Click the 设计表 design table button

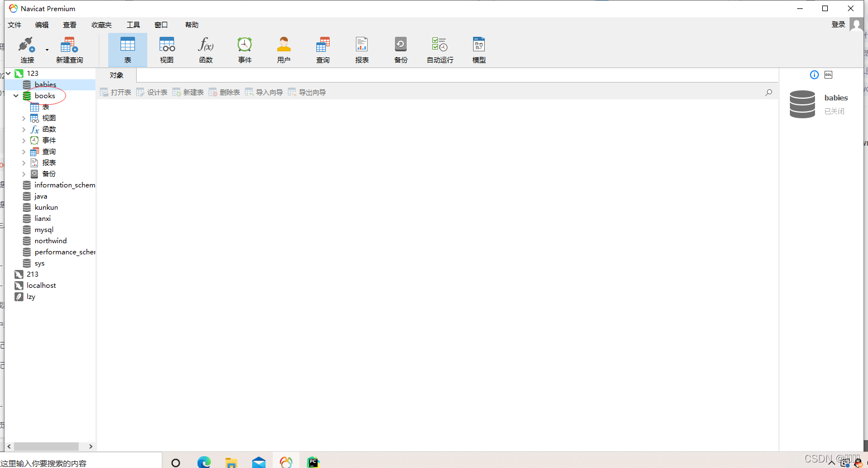[x=152, y=93]
